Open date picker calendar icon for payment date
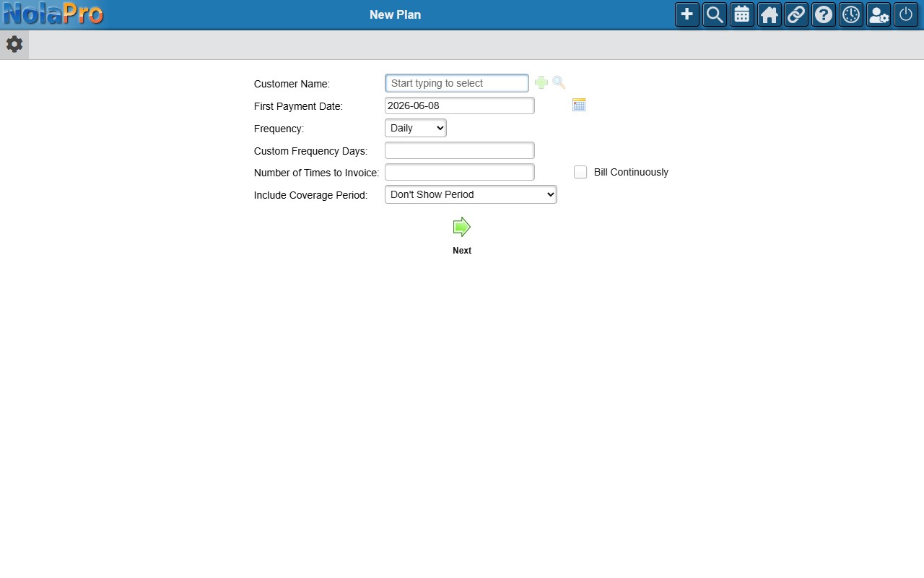924x578 pixels. tap(579, 105)
